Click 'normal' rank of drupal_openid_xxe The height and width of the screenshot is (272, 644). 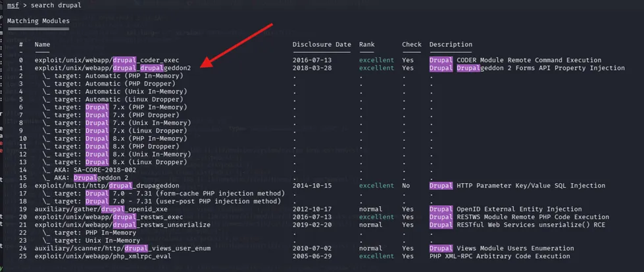click(370, 209)
